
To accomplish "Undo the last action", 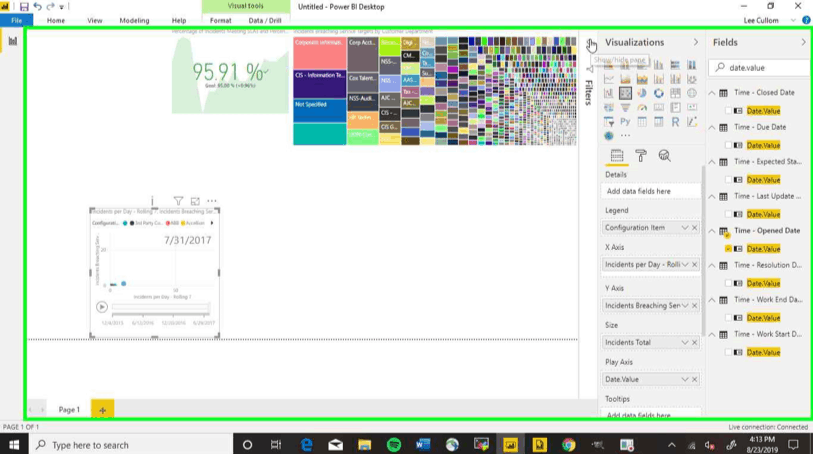I will click(37, 7).
